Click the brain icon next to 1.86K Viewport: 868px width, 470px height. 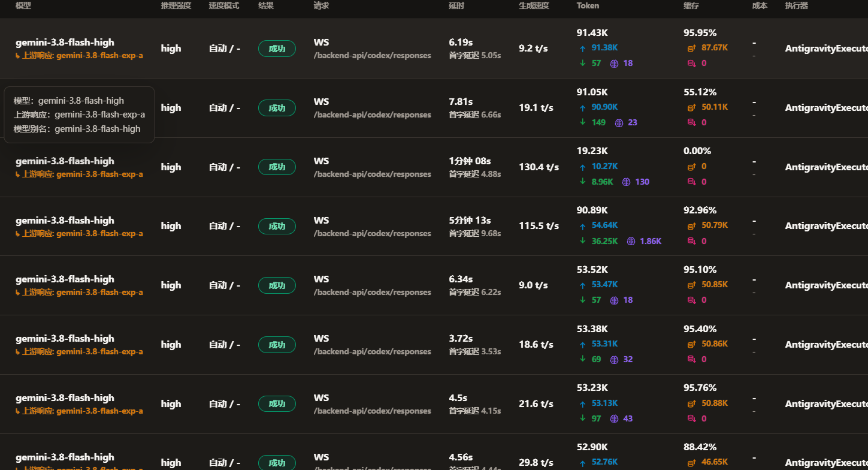pyautogui.click(x=631, y=241)
